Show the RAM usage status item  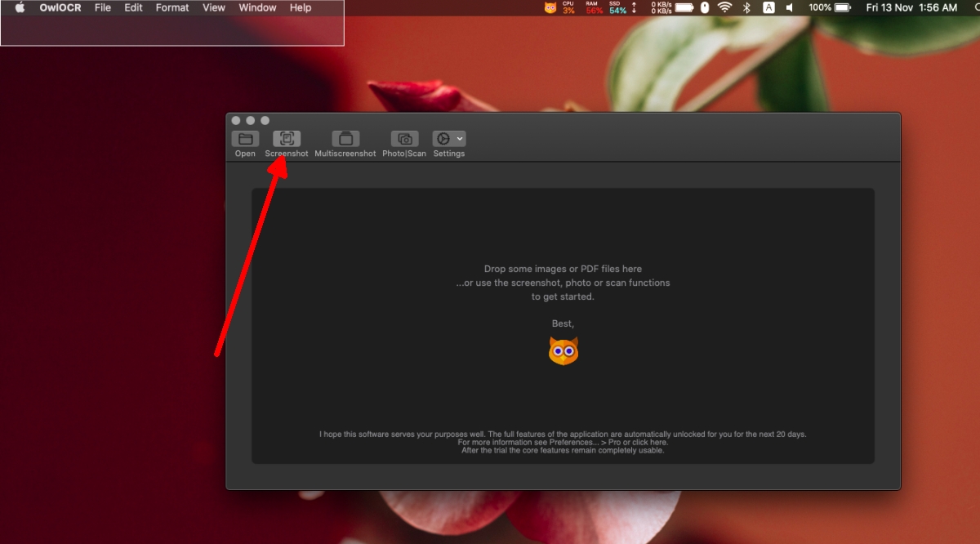pos(594,7)
